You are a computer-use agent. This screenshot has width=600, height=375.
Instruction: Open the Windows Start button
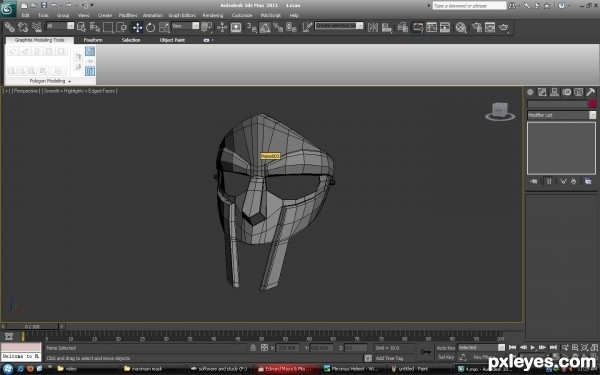point(8,369)
